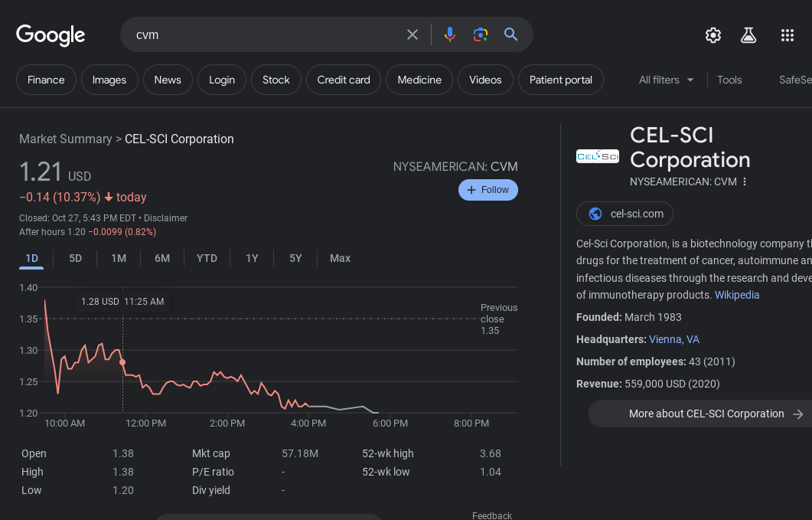Viewport: 812px width, 520px height.
Task: Open the Tools options
Action: tap(729, 80)
